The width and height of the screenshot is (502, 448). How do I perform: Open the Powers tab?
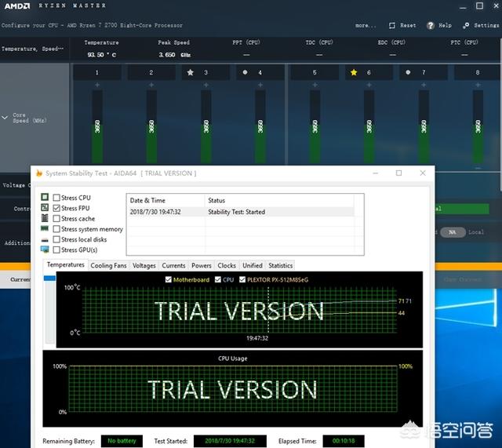point(202,265)
